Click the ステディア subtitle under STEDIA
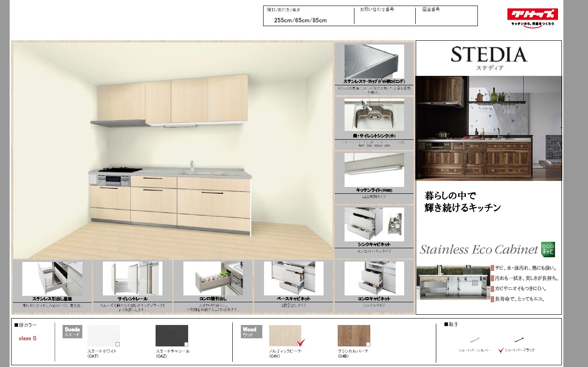Image resolution: width=588 pixels, height=367 pixels. 489,68
